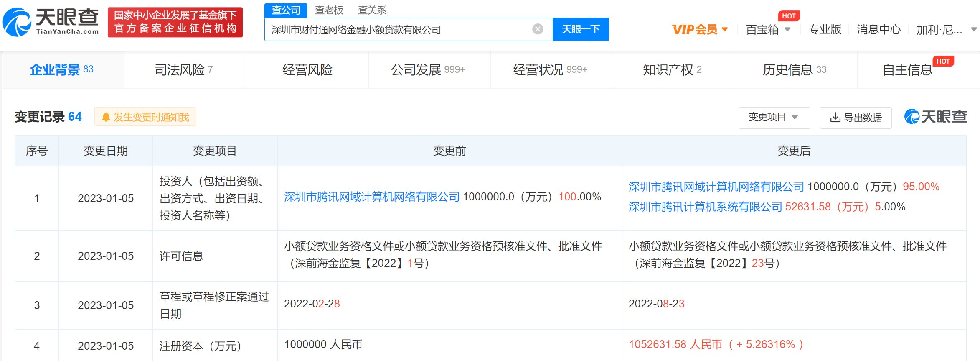Open the 公司发展 tab

[x=429, y=69]
